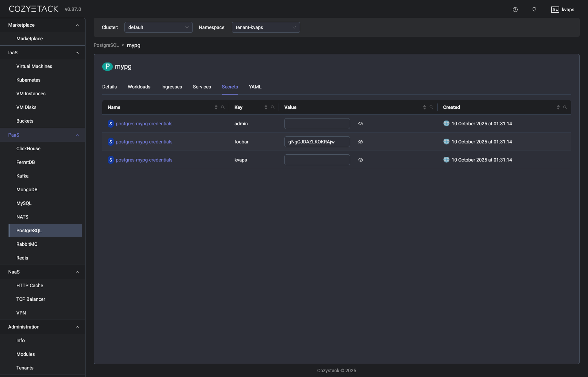Click the kvaps user badge icon
The width and height of the screenshot is (588, 377).
coord(554,10)
